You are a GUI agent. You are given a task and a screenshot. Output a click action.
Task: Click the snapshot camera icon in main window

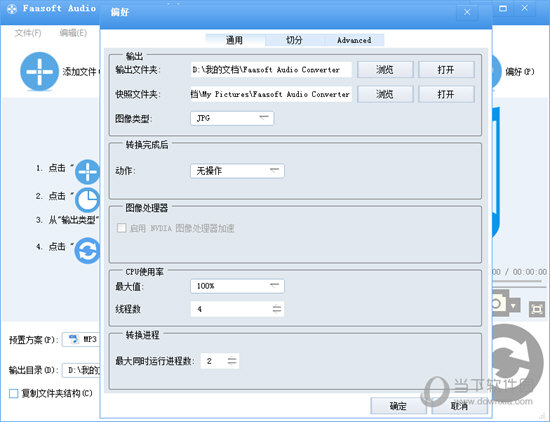[499, 304]
